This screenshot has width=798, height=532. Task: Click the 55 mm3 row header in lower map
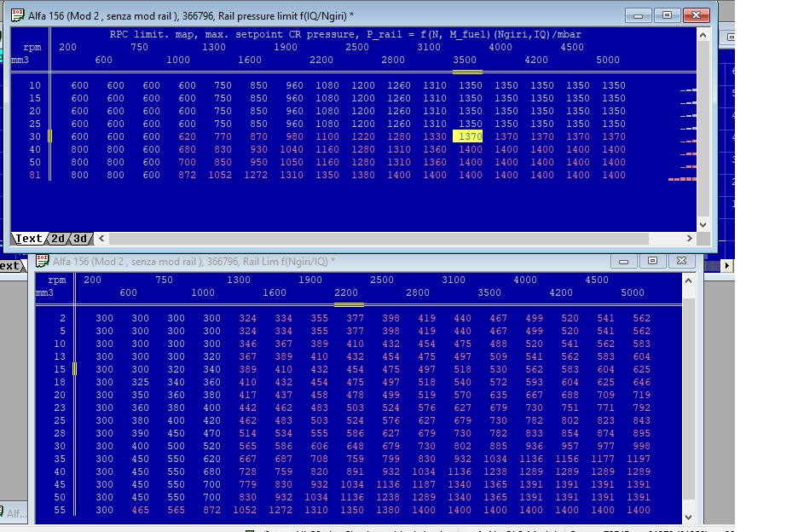tap(59, 510)
